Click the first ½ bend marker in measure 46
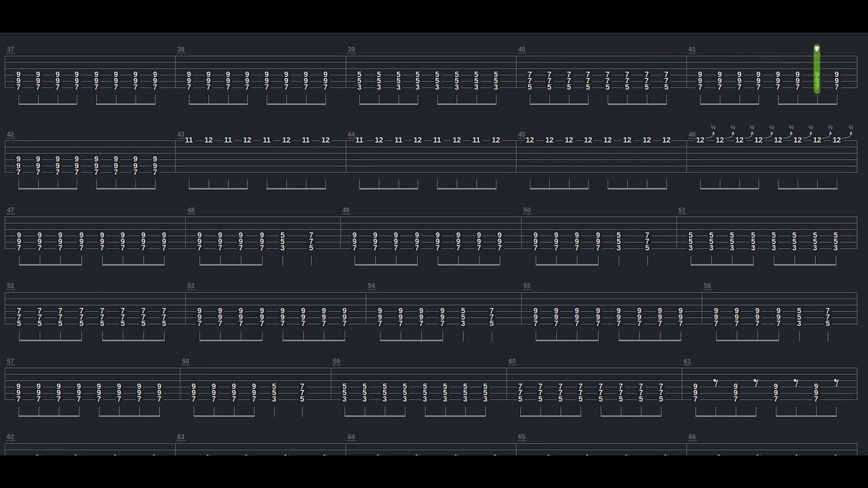The width and height of the screenshot is (868, 488). coord(713,127)
